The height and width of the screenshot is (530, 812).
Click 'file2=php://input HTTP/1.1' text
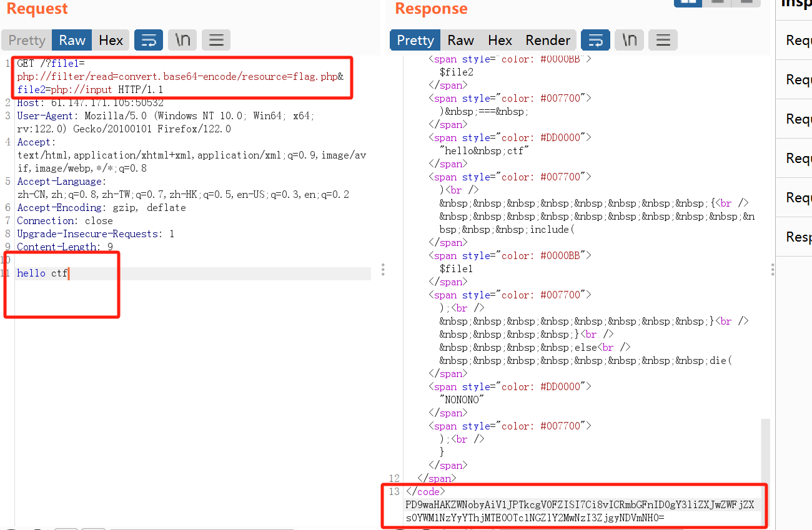click(x=90, y=89)
